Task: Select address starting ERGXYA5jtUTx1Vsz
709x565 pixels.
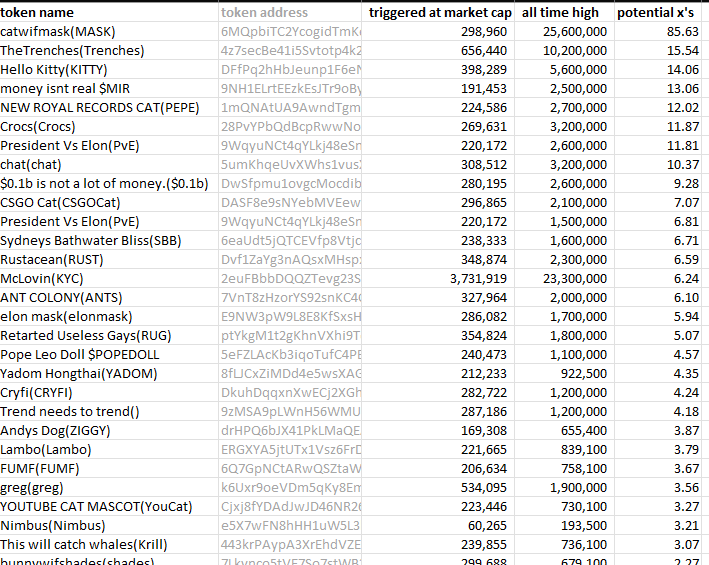Action: pos(290,449)
